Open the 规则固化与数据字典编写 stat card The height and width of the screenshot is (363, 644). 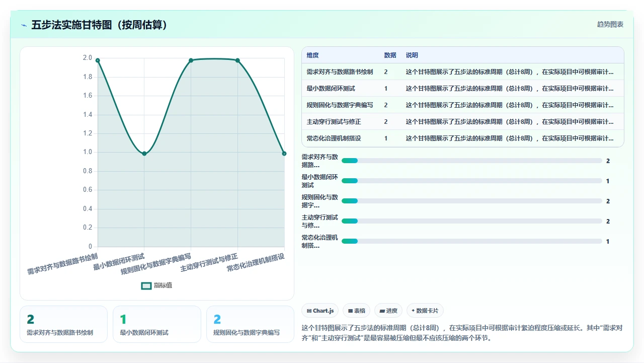click(250, 324)
